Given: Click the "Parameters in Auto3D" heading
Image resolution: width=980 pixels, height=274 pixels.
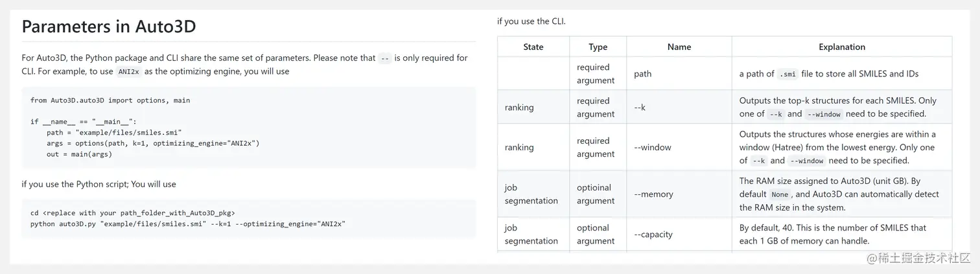Looking at the screenshot, I should pos(109,27).
